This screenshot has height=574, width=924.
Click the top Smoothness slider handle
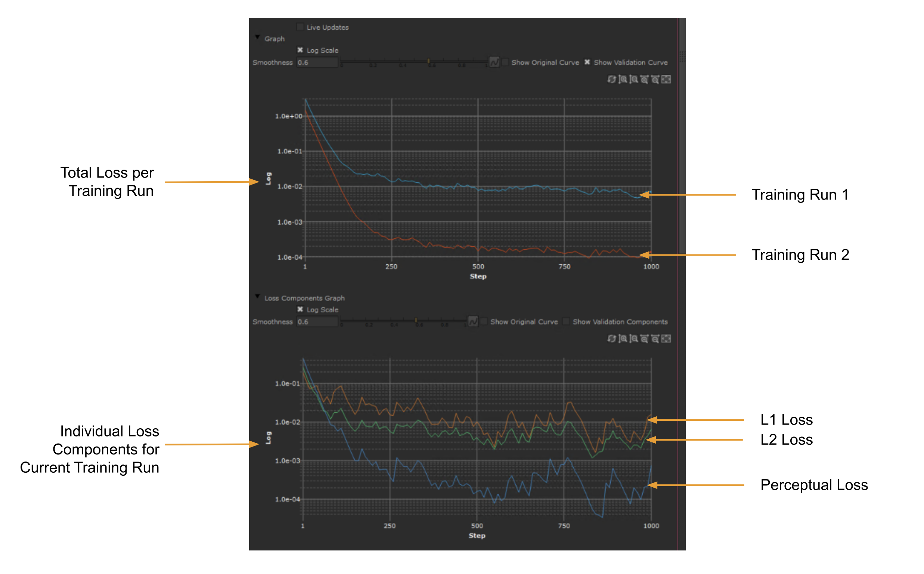429,61
